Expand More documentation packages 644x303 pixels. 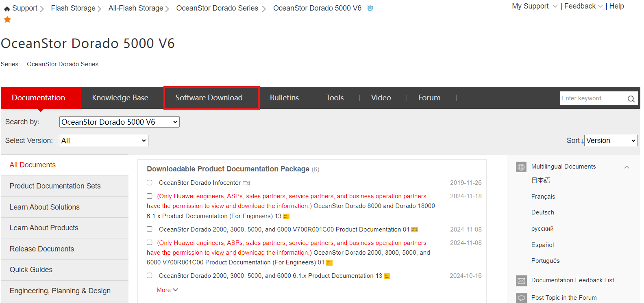pos(167,290)
